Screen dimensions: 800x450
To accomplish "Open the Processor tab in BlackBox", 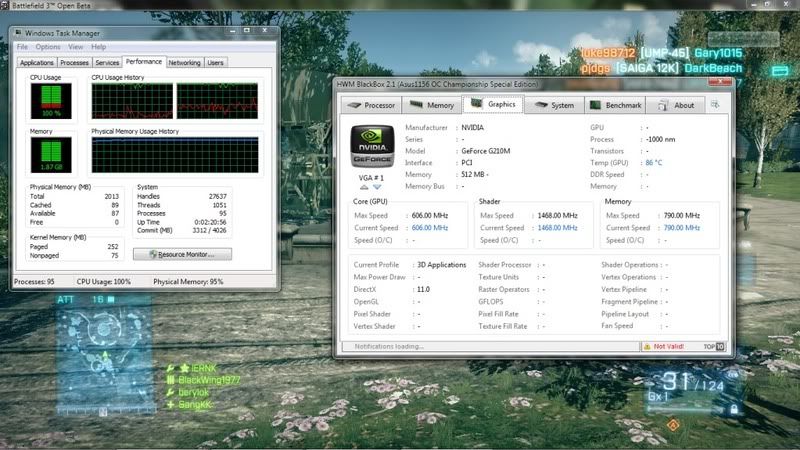I will click(x=371, y=105).
